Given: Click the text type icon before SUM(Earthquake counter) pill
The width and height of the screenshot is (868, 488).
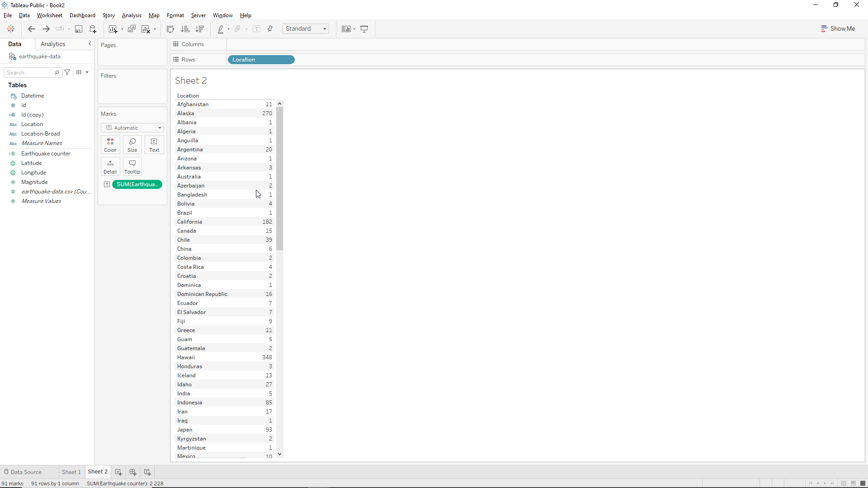Looking at the screenshot, I should tap(107, 184).
